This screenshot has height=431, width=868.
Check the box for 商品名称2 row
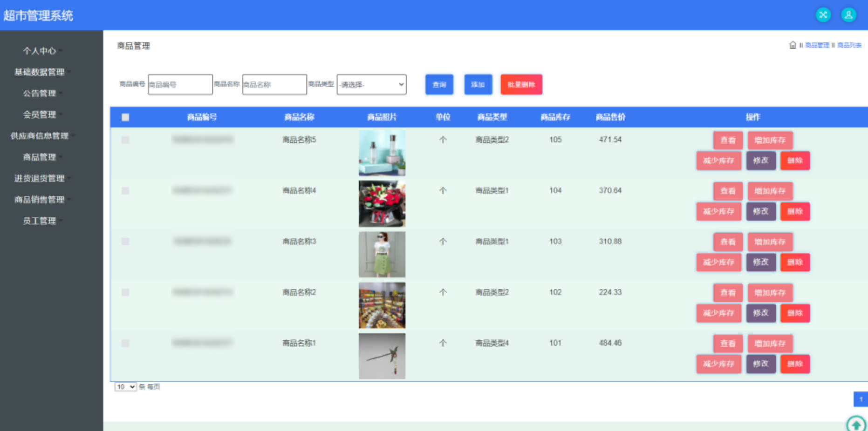125,292
